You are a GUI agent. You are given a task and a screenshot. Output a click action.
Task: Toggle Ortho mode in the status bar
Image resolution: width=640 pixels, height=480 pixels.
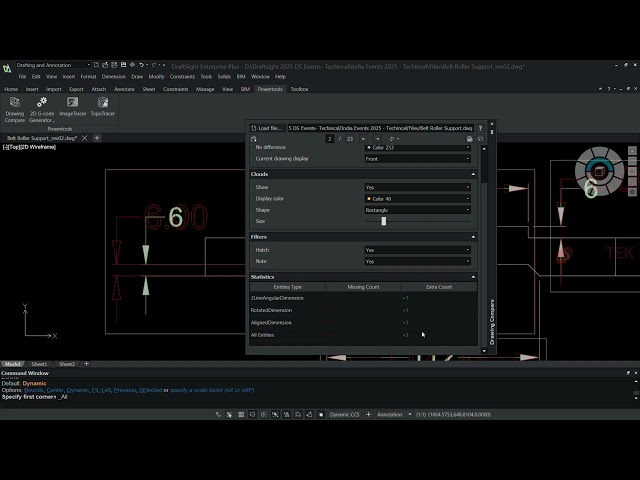(252, 415)
